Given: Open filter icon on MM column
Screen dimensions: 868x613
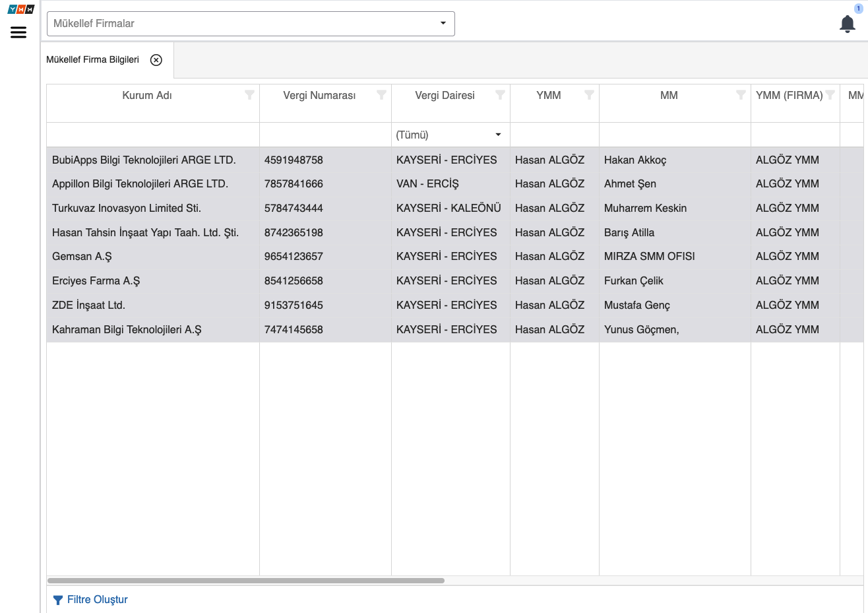Looking at the screenshot, I should coord(741,95).
